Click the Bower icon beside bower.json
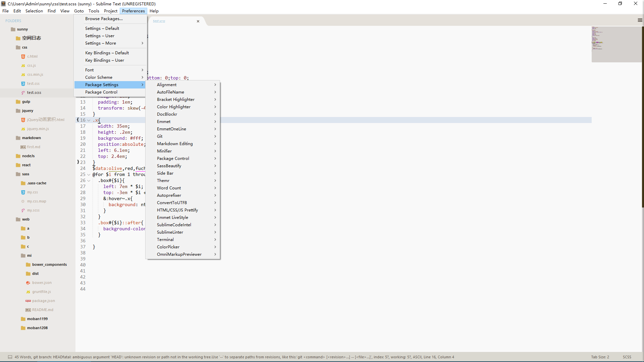644x362 pixels. click(x=28, y=283)
